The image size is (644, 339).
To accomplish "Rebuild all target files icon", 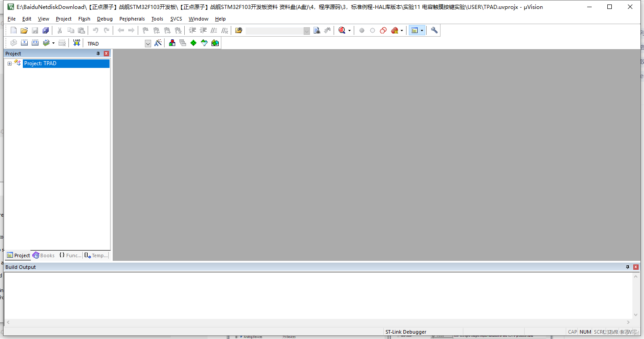I will [x=35, y=43].
